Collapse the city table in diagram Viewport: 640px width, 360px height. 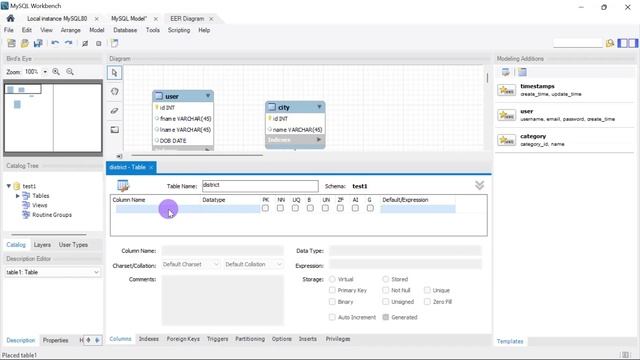point(319,107)
